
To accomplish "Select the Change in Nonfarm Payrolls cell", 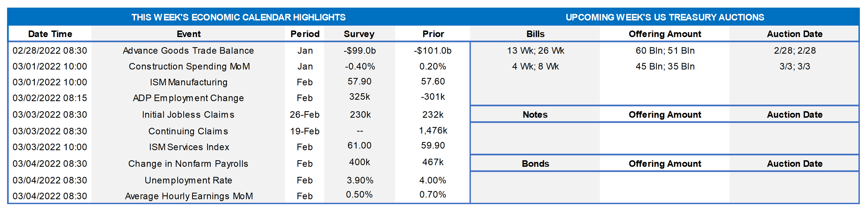I will point(188,164).
